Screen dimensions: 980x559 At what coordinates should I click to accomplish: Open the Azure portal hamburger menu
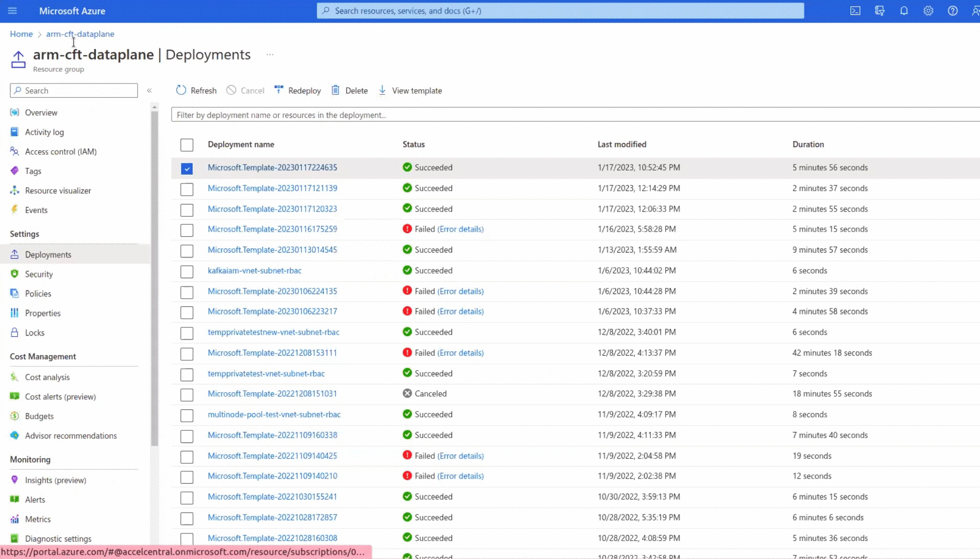point(12,11)
